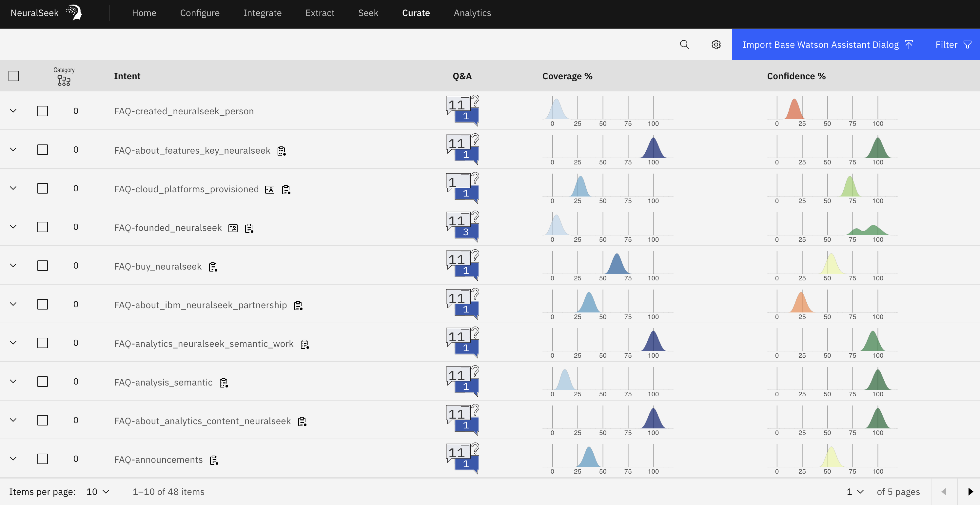Click the Confidence % column header
Image resolution: width=980 pixels, height=509 pixels.
[796, 76]
